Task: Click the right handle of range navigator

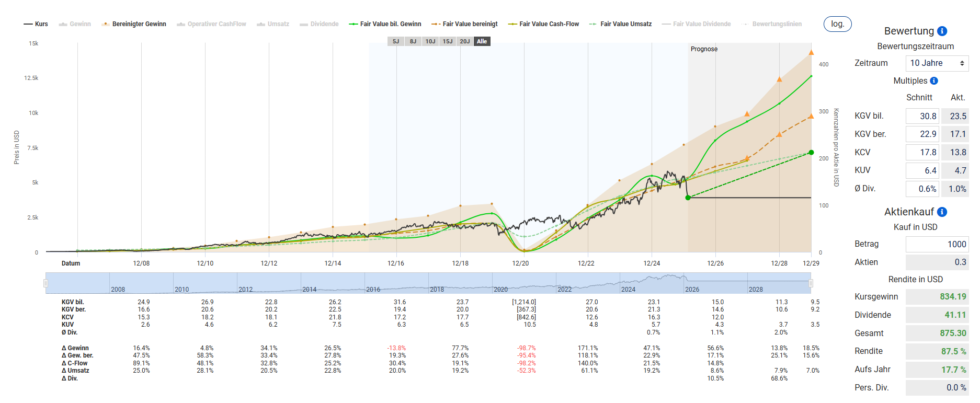Action: coord(811,283)
